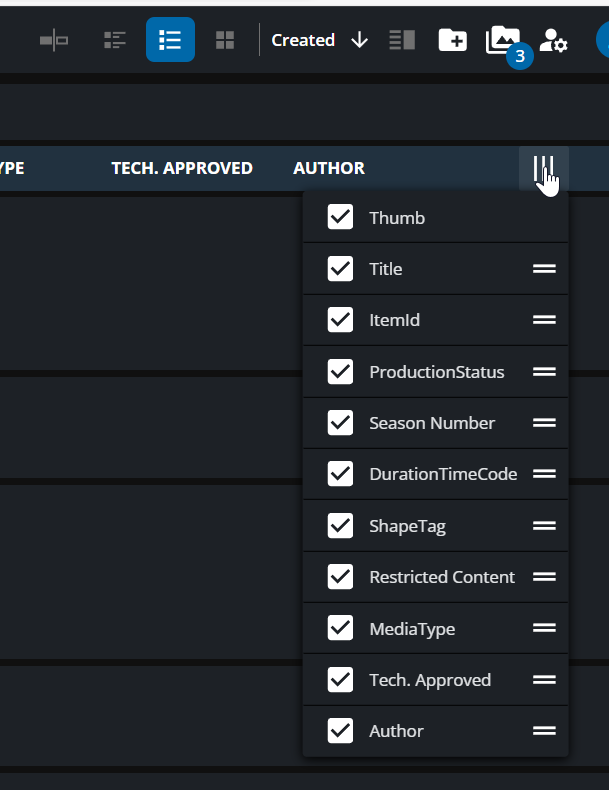Screen dimensions: 609x790
Task: Click the timeline split view icon
Action: [x=54, y=40]
